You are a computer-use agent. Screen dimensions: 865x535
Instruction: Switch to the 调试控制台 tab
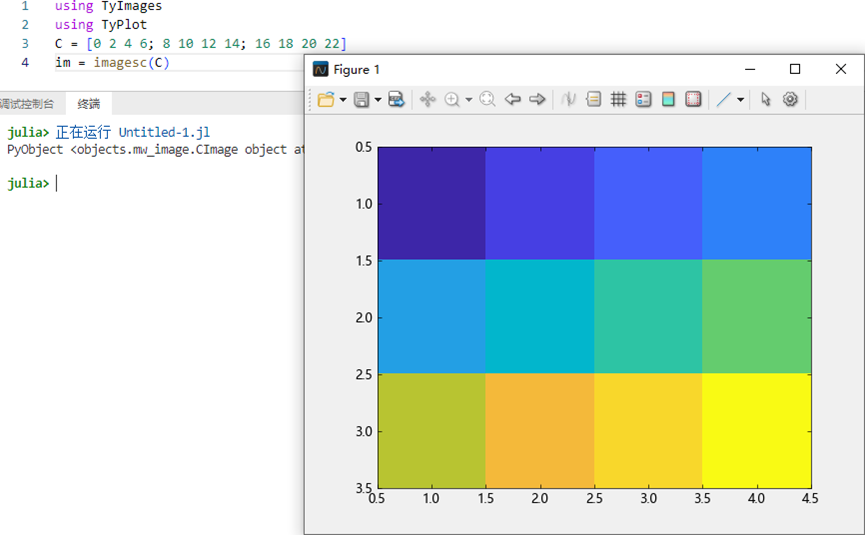coord(27,104)
